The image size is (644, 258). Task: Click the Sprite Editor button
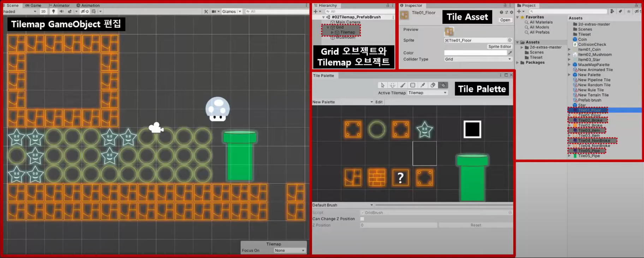pos(500,47)
